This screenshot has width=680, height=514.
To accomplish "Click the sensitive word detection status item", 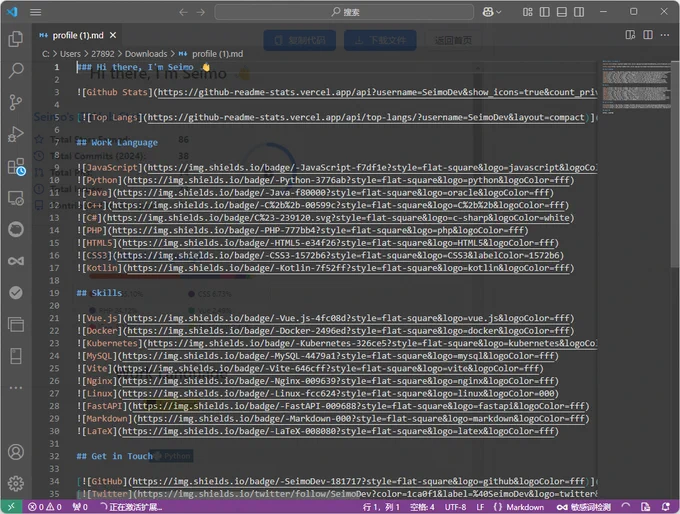I will click(x=584, y=507).
